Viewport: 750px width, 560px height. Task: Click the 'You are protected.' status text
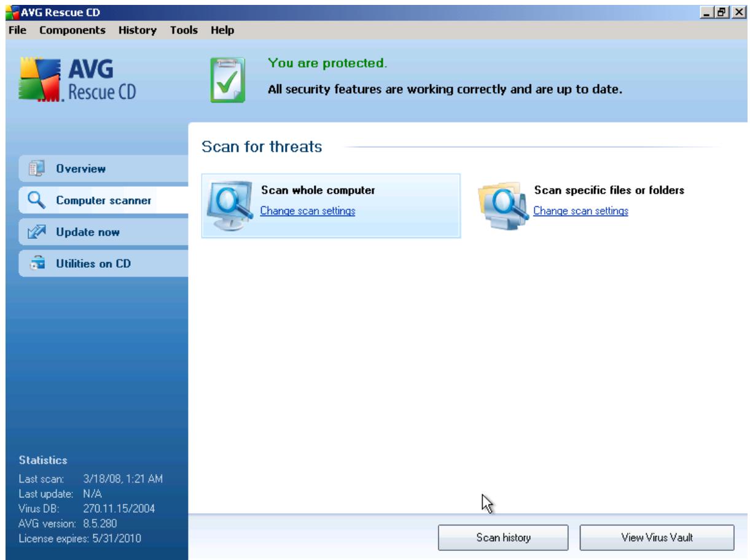[x=328, y=63]
